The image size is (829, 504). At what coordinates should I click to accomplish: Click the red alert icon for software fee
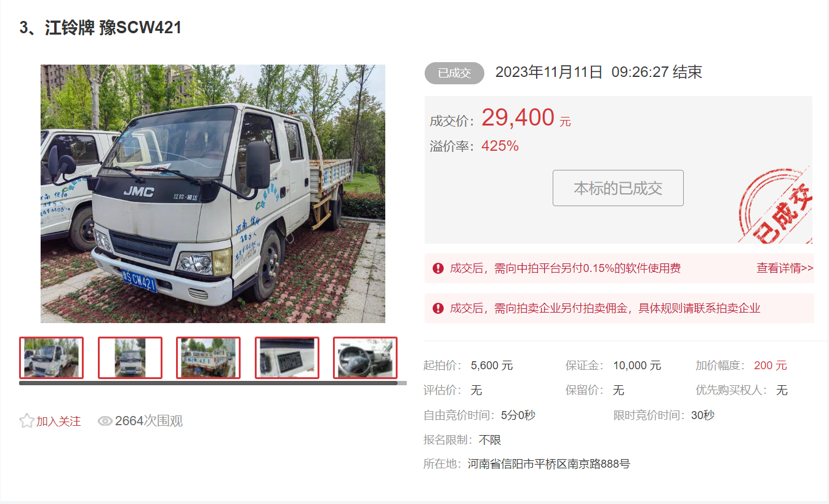tap(438, 268)
